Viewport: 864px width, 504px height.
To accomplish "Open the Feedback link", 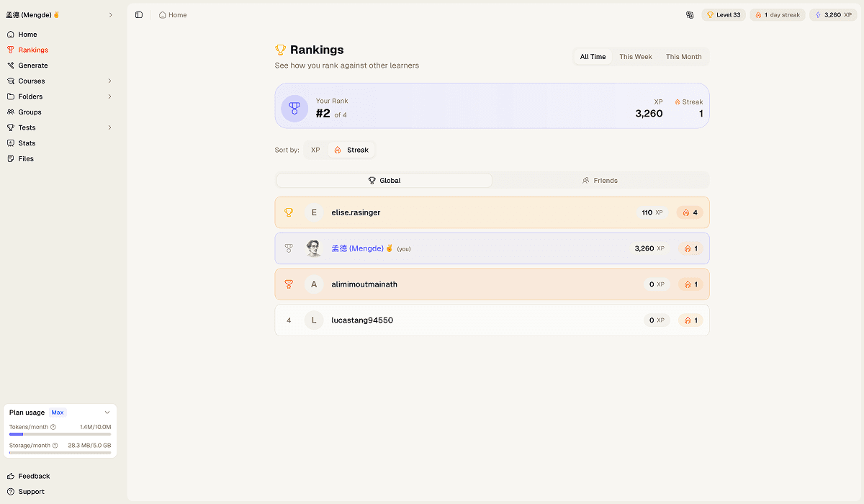I will (x=33, y=476).
